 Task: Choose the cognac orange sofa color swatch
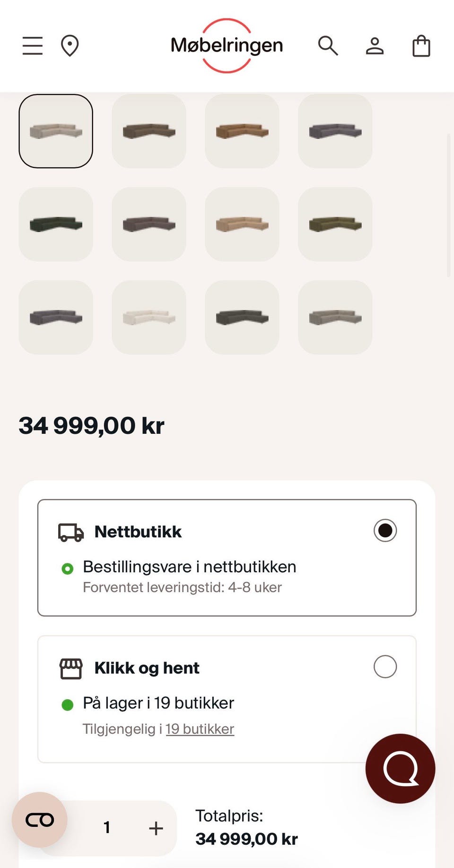coord(242,131)
